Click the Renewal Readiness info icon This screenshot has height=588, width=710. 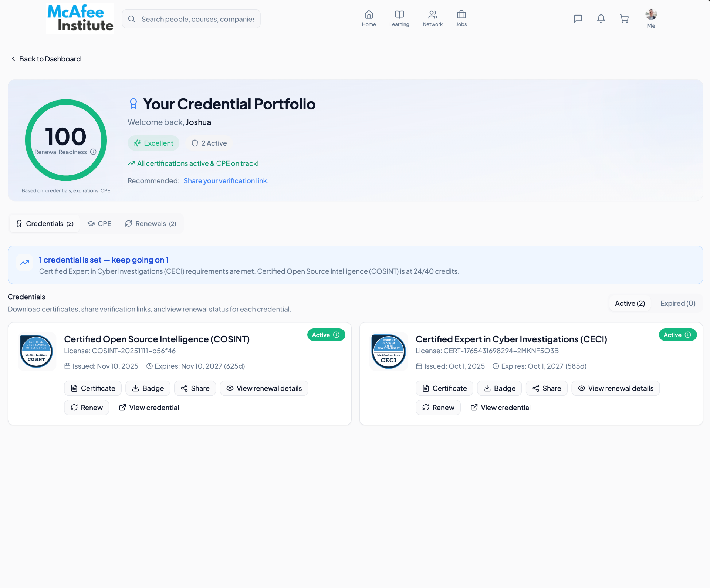pos(93,152)
